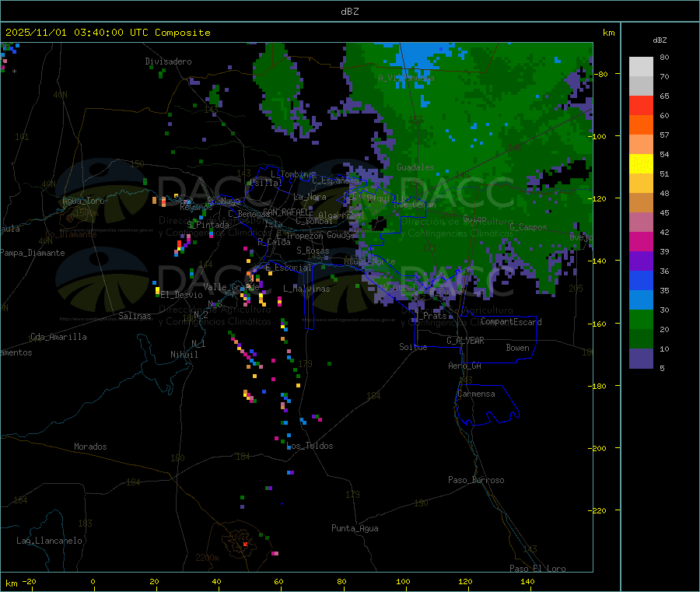Click the S_Pintada location label
700x592 pixels.
tap(208, 225)
